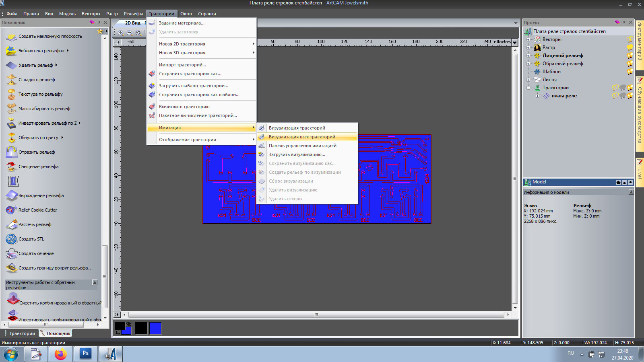Toggle rightmost lit bulb in плата реле row
Image resolution: width=644 pixels, height=362 pixels.
[630, 96]
